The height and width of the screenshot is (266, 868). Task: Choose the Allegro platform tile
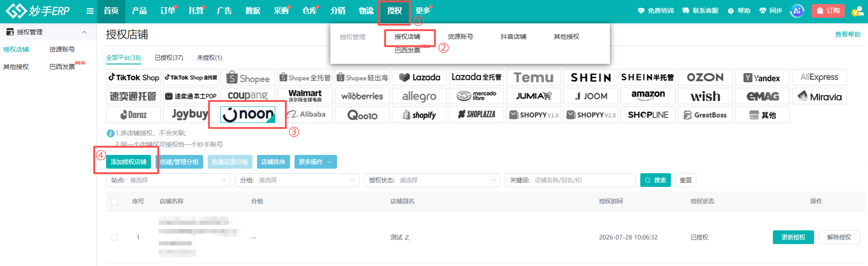pyautogui.click(x=419, y=96)
